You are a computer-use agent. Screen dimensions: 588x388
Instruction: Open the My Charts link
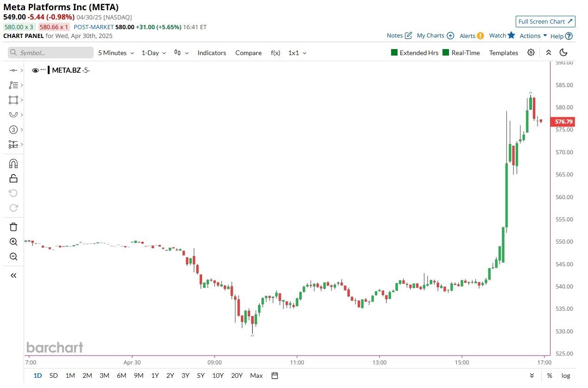coord(435,36)
